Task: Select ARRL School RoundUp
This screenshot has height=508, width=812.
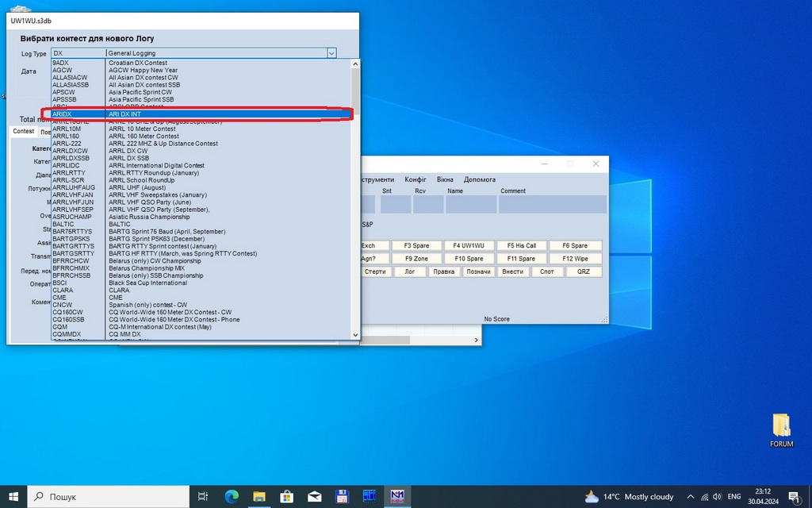Action: [201, 180]
